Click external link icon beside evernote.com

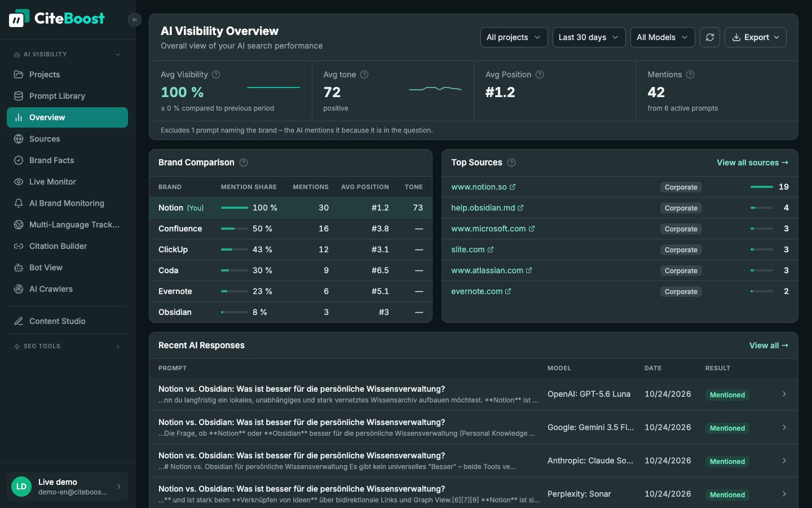(x=508, y=291)
